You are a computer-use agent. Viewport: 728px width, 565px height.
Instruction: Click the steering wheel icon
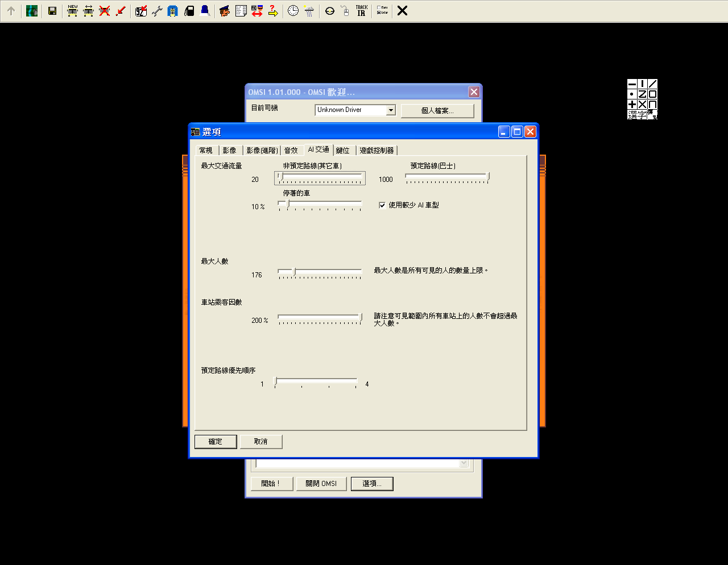point(330,11)
